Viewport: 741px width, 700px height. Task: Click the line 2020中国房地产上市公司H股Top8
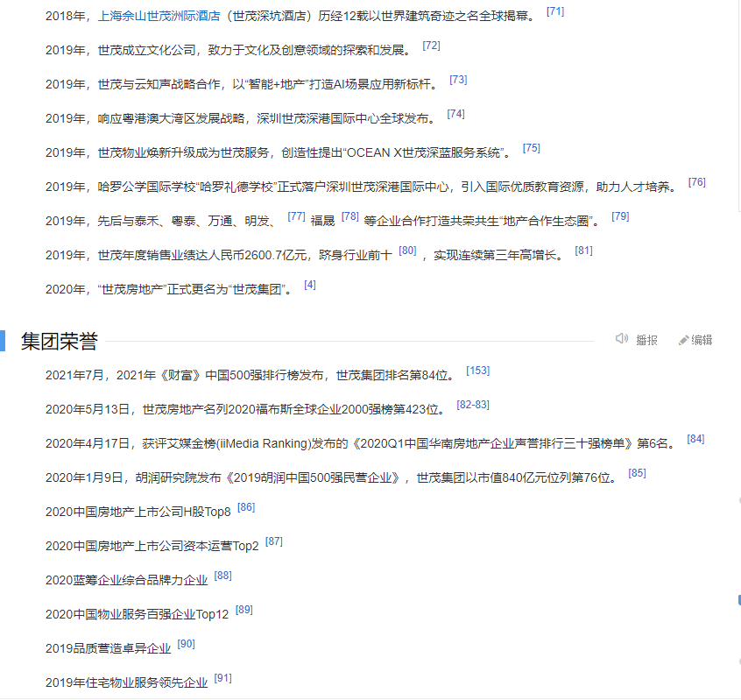tap(138, 512)
